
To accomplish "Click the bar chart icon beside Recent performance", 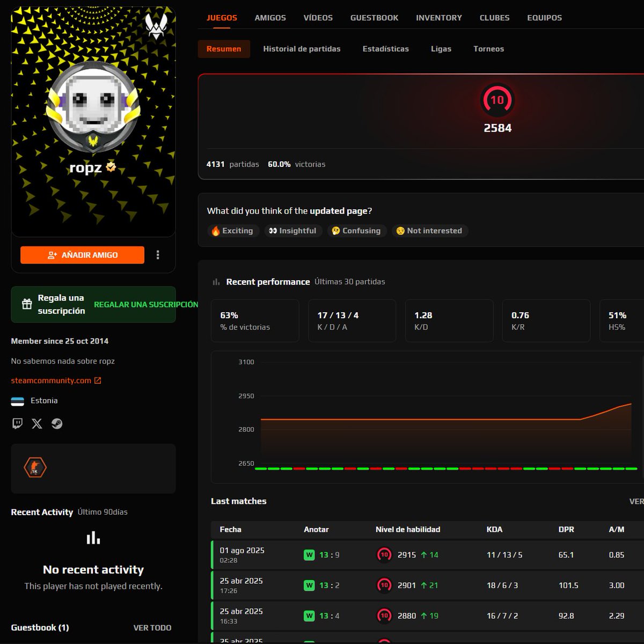I will coord(216,282).
